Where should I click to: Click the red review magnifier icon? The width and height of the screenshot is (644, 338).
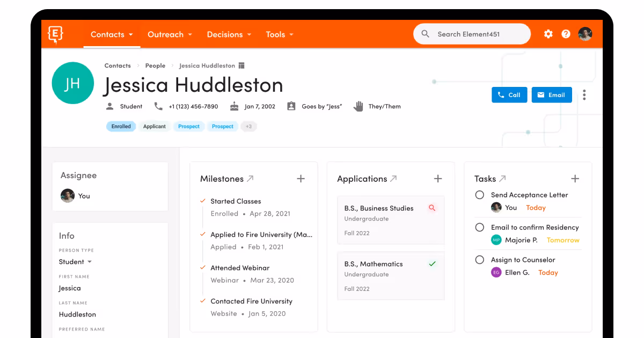pos(432,208)
